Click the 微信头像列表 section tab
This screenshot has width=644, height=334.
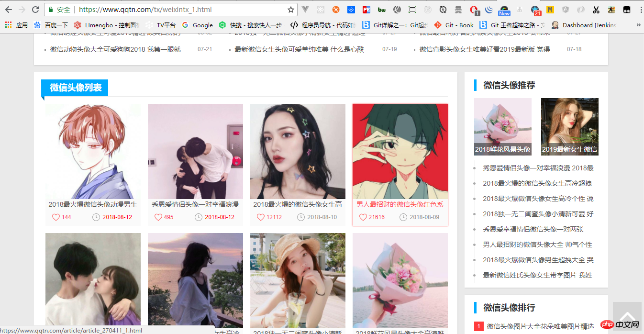(75, 88)
